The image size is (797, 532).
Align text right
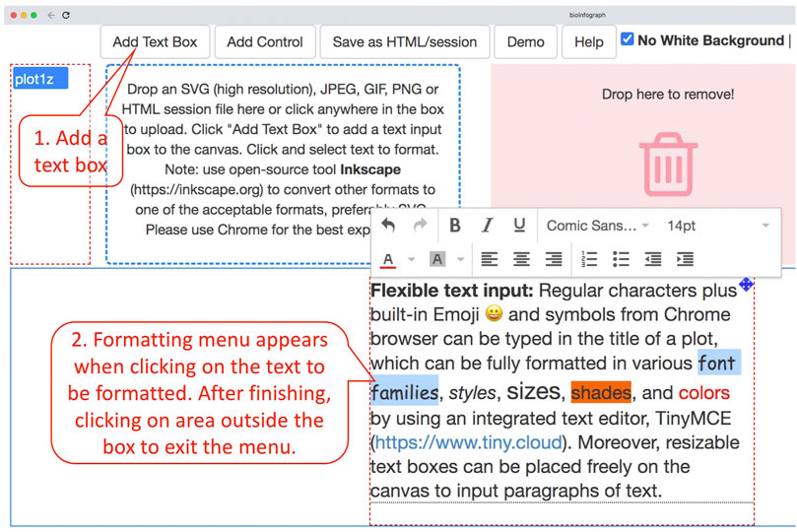[x=554, y=259]
